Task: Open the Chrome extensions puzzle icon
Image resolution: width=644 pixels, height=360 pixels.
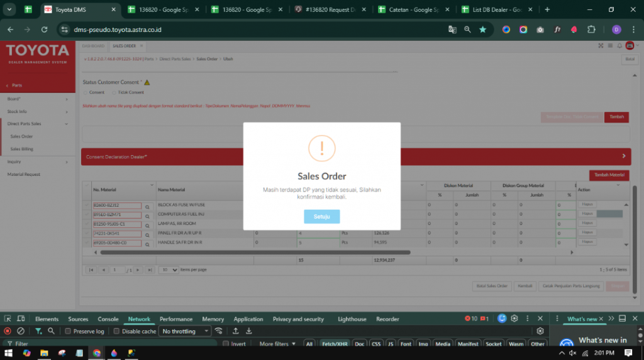Action: 591,30
